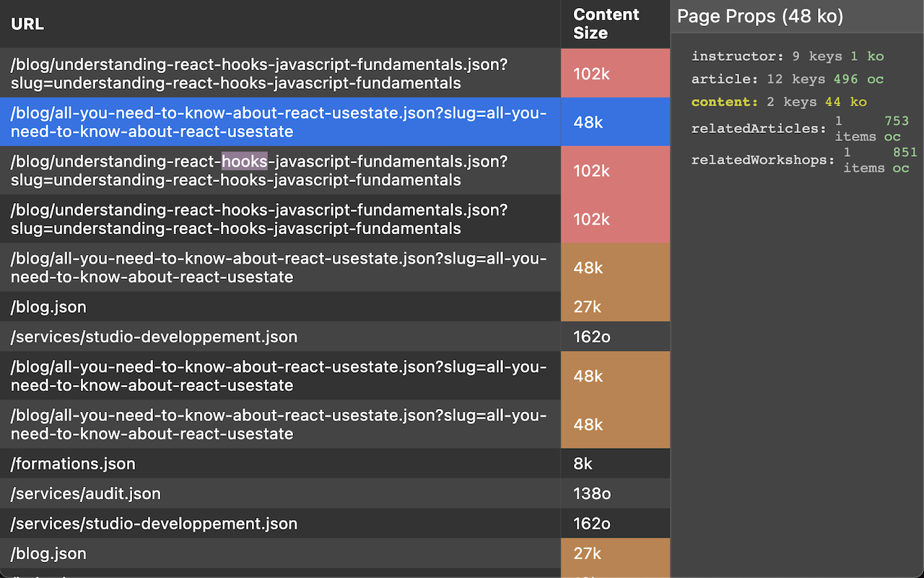Image resolution: width=924 pixels, height=578 pixels.
Task: Click the 48k cell in the blue selected row
Action: coord(588,122)
